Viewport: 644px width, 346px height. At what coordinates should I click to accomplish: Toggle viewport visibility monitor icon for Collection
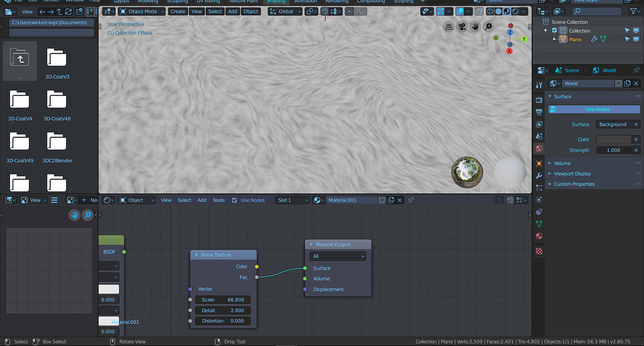click(x=636, y=30)
